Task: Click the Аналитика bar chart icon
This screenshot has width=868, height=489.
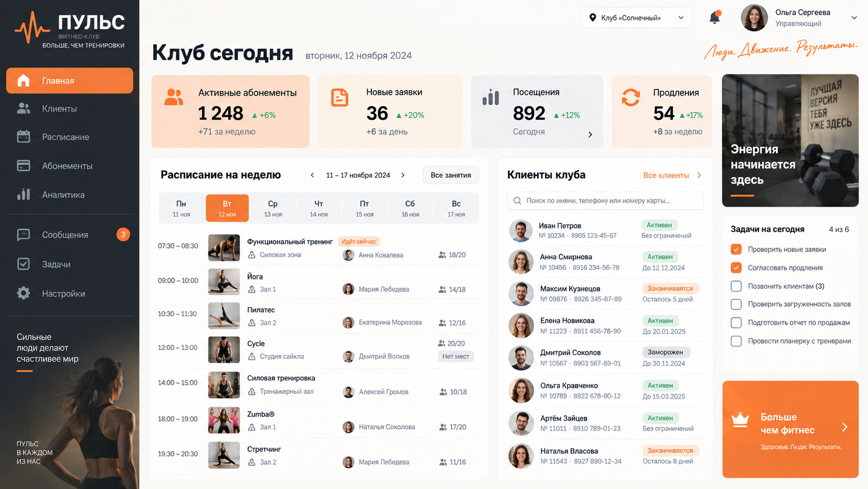Action: [x=23, y=195]
